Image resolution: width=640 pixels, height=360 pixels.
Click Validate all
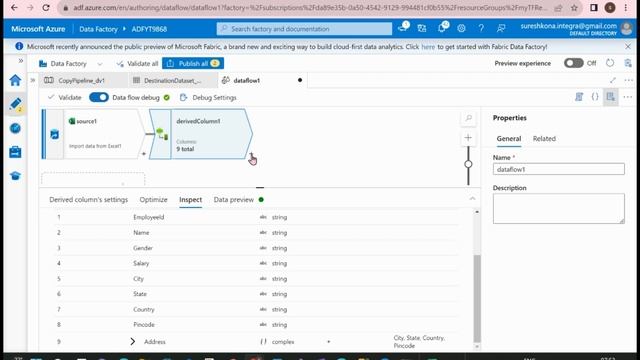(x=137, y=64)
